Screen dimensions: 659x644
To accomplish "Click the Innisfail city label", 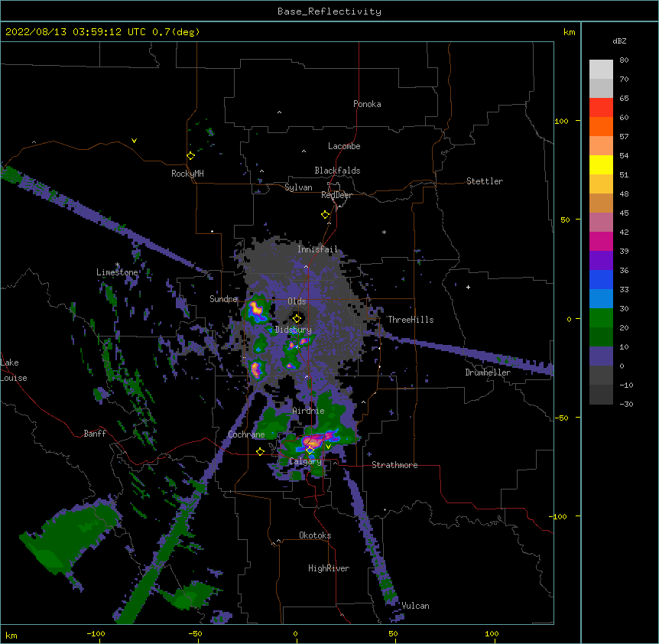I will [x=317, y=249].
